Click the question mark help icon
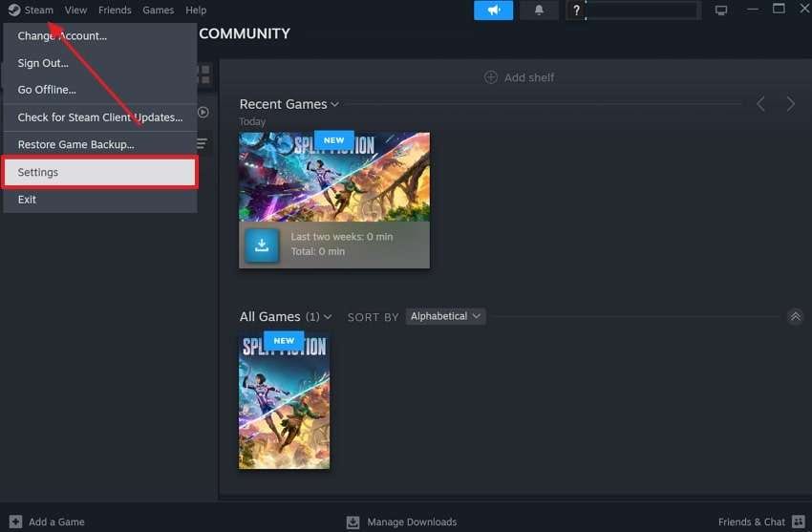 (576, 11)
